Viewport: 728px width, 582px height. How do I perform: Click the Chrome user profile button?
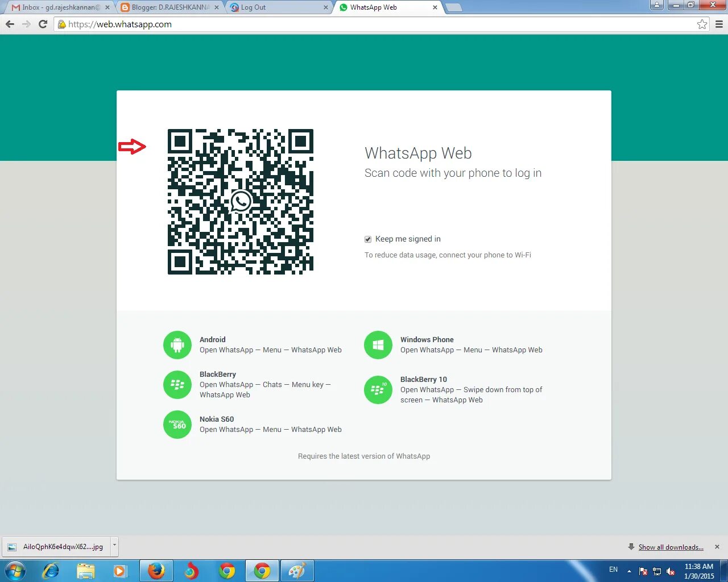(657, 5)
